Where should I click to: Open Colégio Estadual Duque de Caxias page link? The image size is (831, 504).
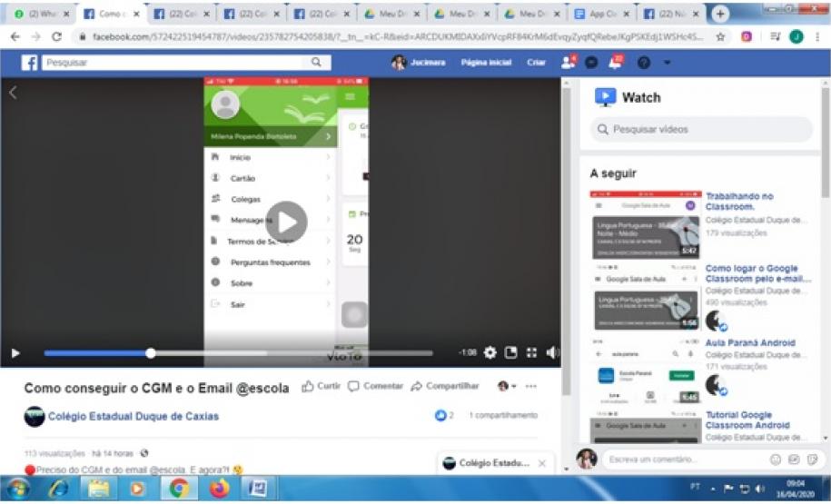pos(133,416)
